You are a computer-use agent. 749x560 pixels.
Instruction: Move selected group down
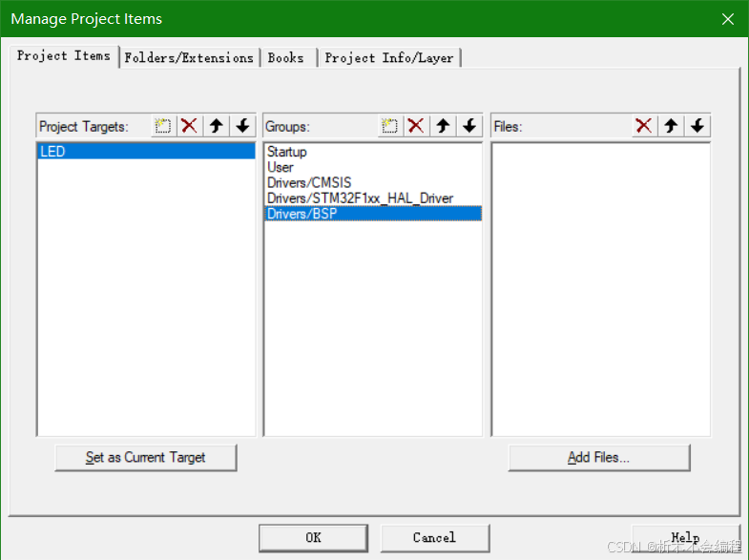[x=469, y=126]
